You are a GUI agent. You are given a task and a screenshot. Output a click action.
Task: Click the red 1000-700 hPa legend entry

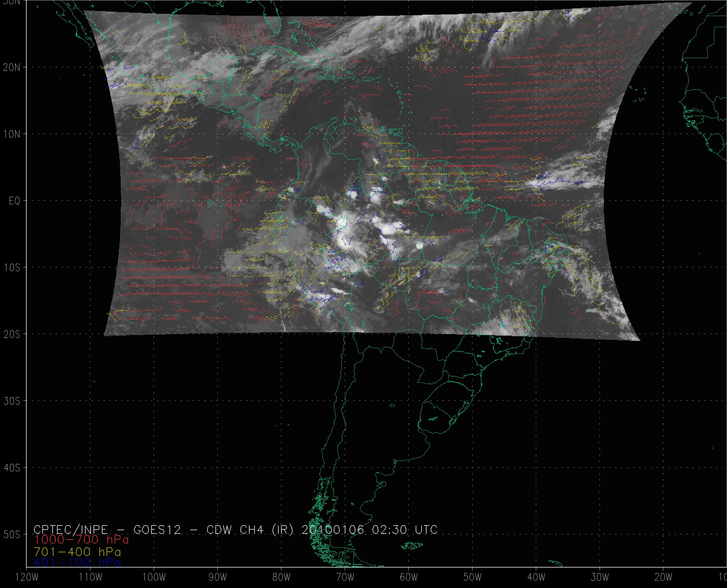coord(81,539)
